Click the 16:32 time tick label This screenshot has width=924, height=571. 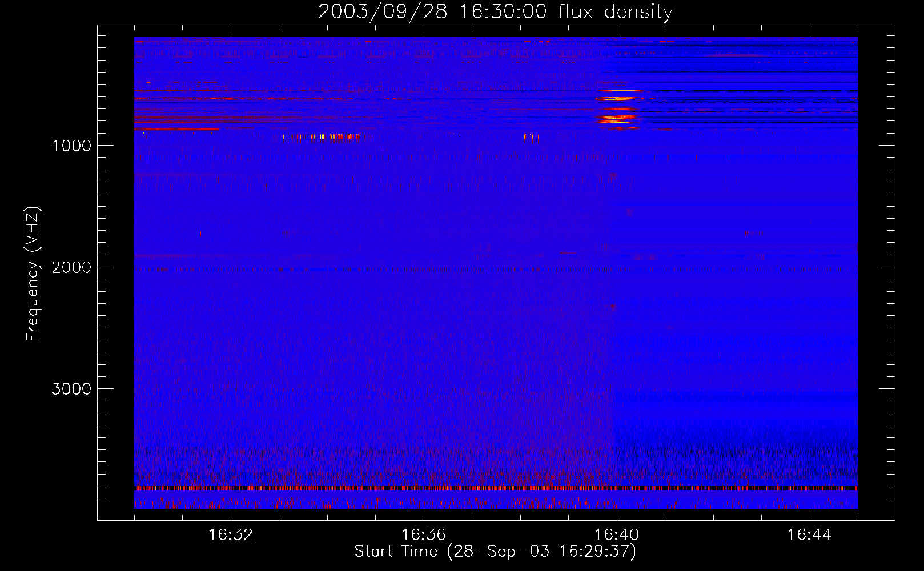231,535
